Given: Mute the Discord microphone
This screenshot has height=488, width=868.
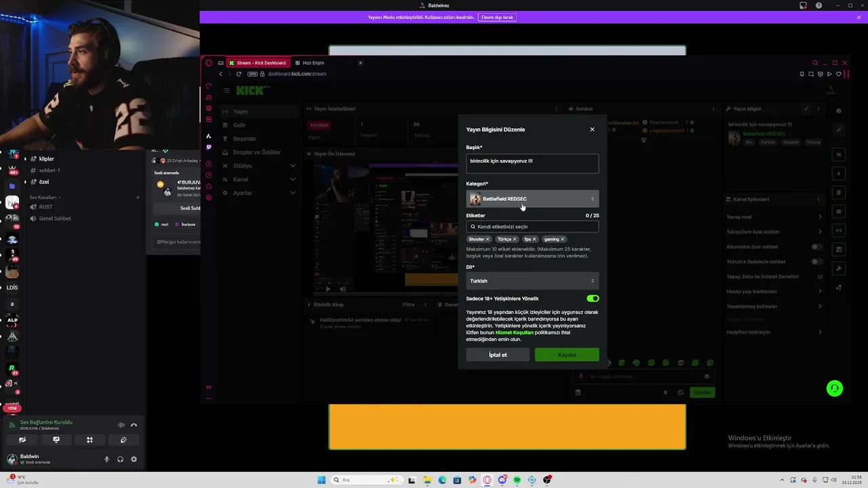Looking at the screenshot, I should [106, 460].
